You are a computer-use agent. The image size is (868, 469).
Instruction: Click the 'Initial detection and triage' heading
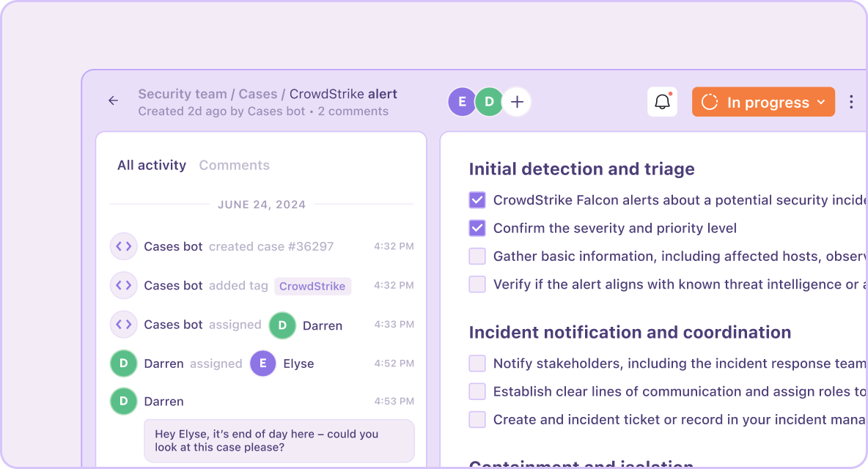(x=582, y=169)
